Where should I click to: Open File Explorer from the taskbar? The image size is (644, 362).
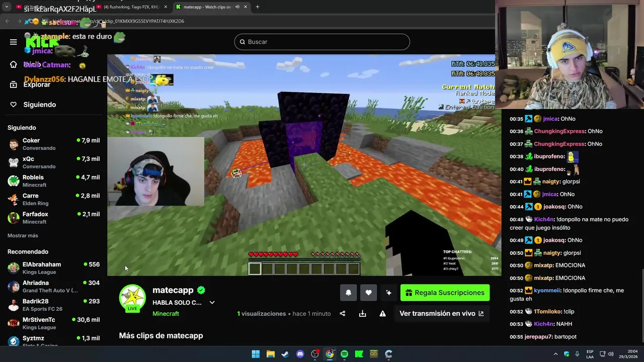tap(270, 354)
